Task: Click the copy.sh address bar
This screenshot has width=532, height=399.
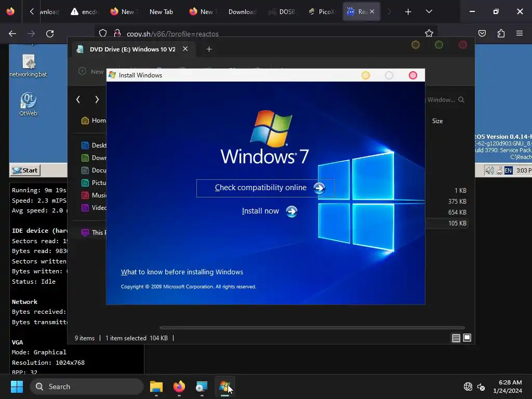Action: click(264, 34)
